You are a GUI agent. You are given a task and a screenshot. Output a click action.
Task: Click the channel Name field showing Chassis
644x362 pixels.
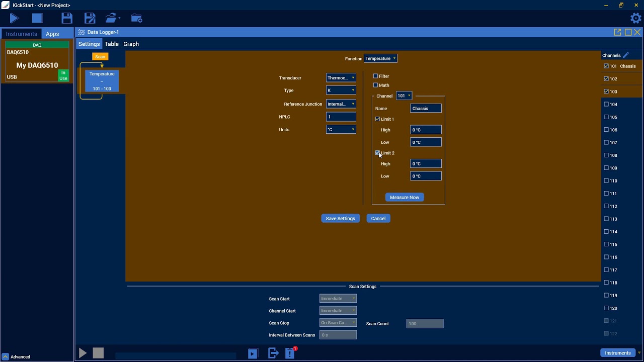click(x=426, y=108)
